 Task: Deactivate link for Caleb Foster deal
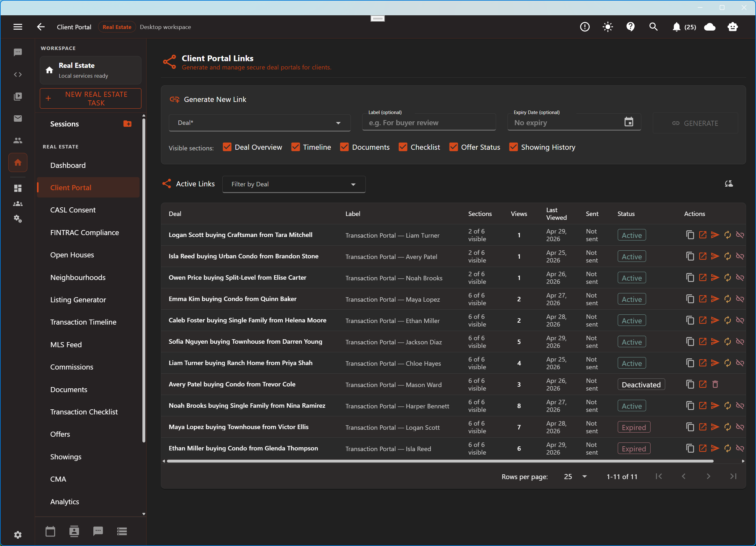point(740,320)
